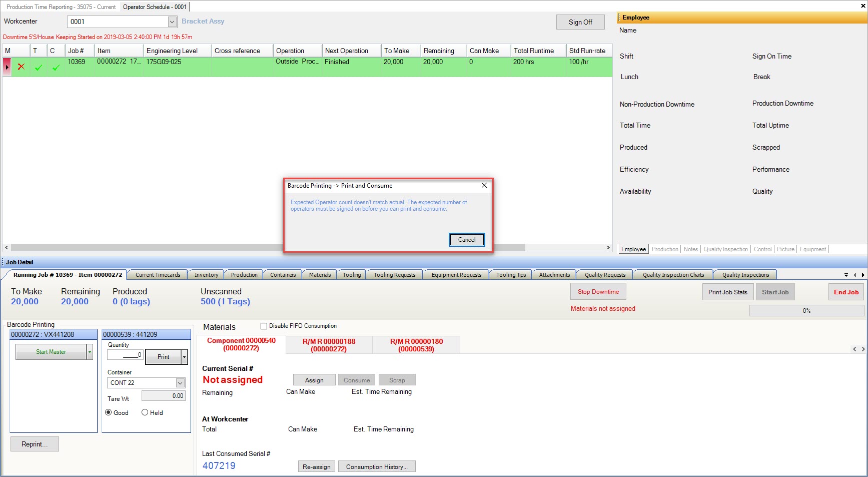
Task: Switch to Operator Schedule - 0001 tab
Action: click(x=155, y=7)
